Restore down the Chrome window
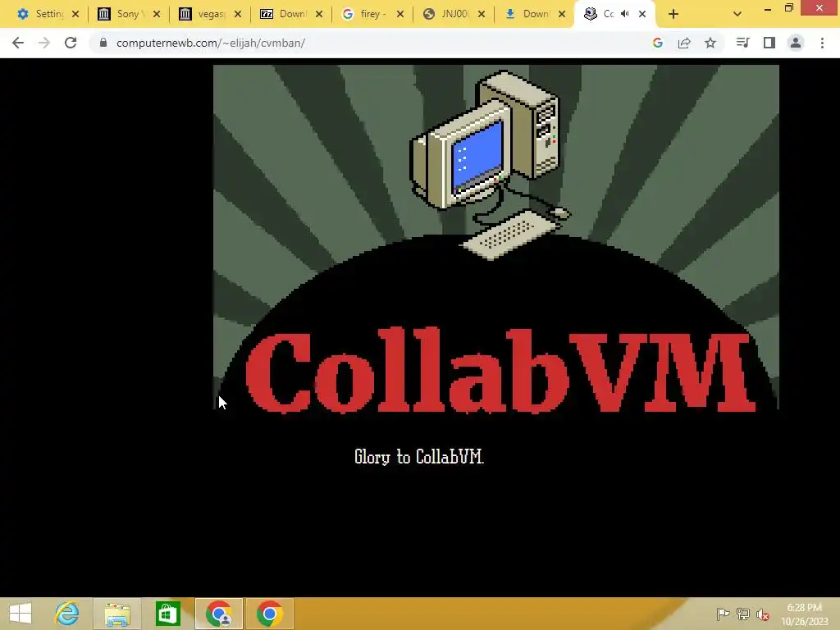The height and width of the screenshot is (630, 840). coord(788,8)
